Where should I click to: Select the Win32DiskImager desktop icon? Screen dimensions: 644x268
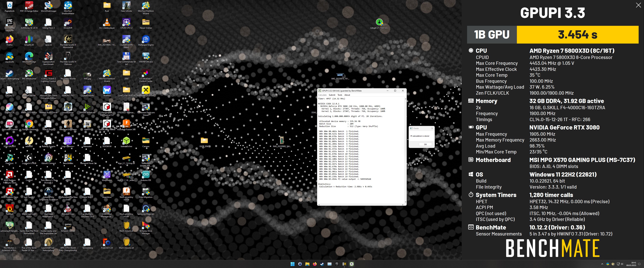[x=48, y=7]
